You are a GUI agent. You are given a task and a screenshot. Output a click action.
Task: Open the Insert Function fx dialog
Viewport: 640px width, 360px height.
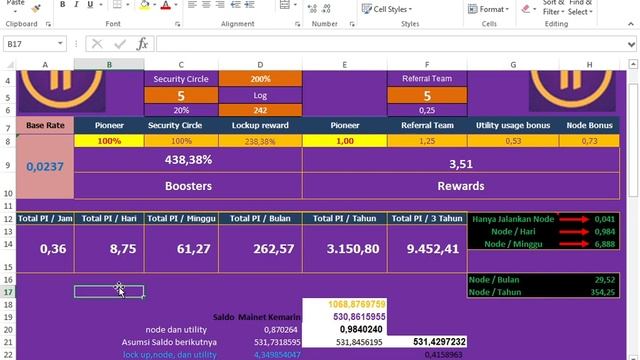pyautogui.click(x=142, y=44)
